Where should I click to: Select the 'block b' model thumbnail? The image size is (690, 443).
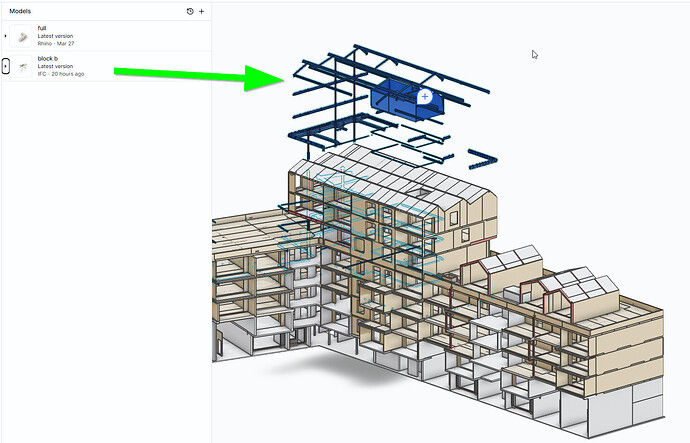(x=21, y=66)
